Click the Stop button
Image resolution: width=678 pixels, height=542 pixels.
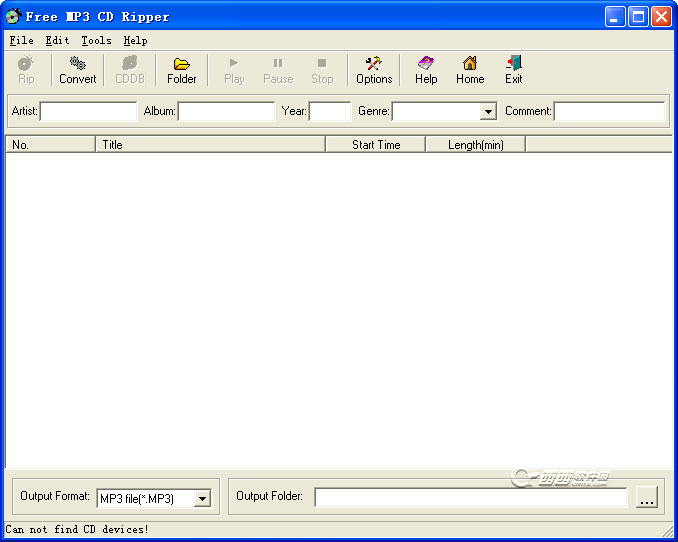[x=322, y=70]
